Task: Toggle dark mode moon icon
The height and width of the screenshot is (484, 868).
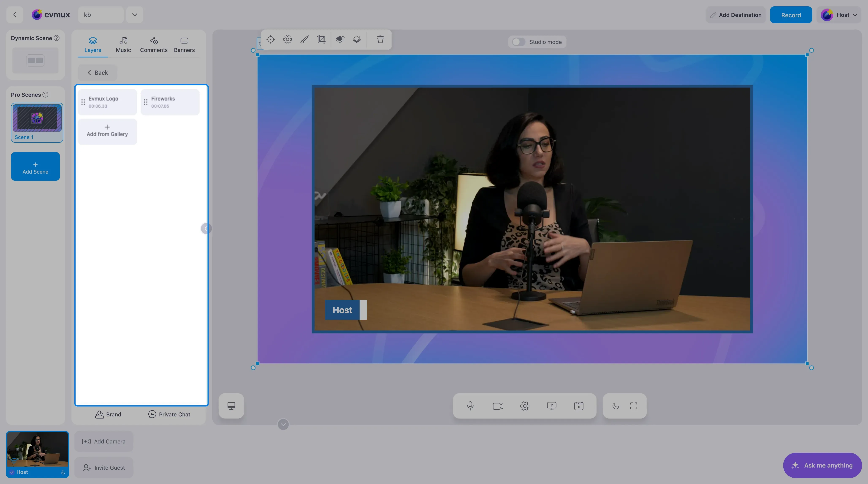Action: click(616, 406)
